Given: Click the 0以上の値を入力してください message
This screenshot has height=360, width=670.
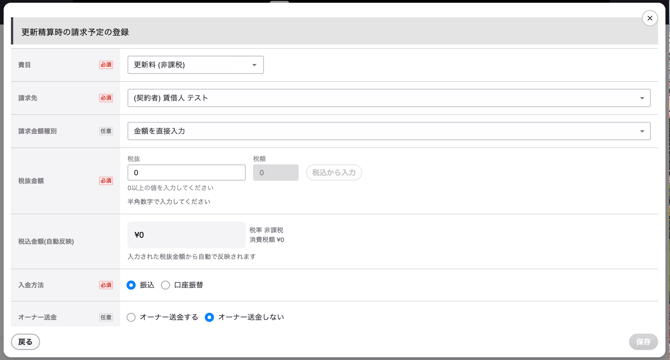Looking at the screenshot, I should pos(170,188).
